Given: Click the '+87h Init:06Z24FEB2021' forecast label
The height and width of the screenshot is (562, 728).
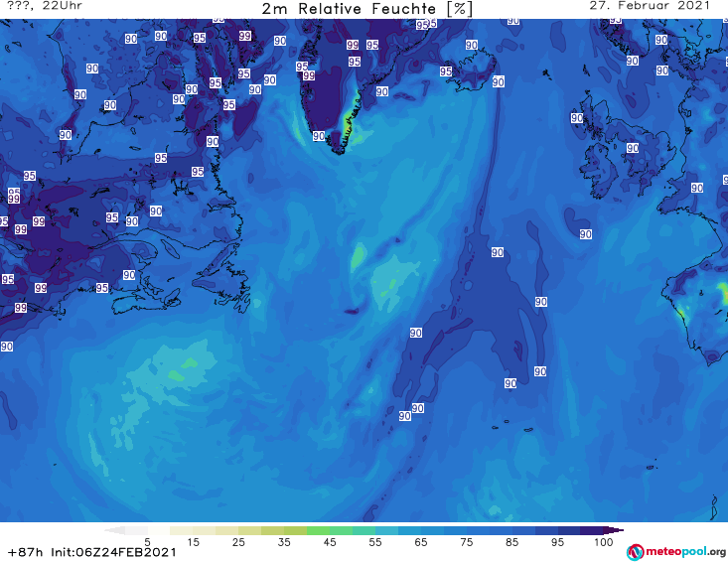Looking at the screenshot, I should coord(92,552).
